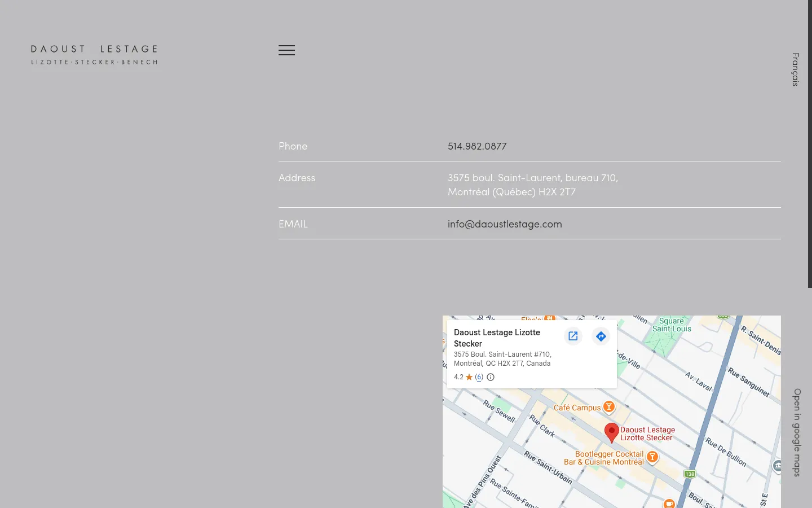Click the 'Square Saint-Louis' park label
The width and height of the screenshot is (812, 508).
[x=672, y=325]
